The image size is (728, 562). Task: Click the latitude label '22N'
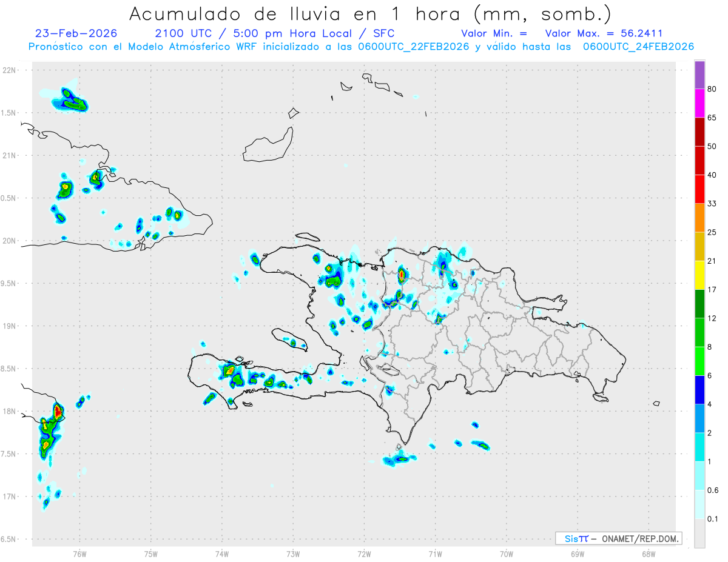click(x=10, y=70)
